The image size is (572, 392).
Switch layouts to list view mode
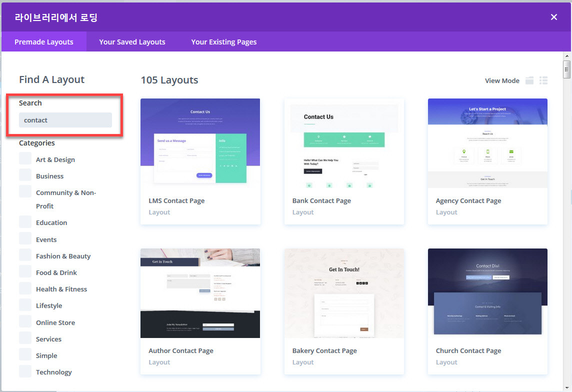(543, 80)
